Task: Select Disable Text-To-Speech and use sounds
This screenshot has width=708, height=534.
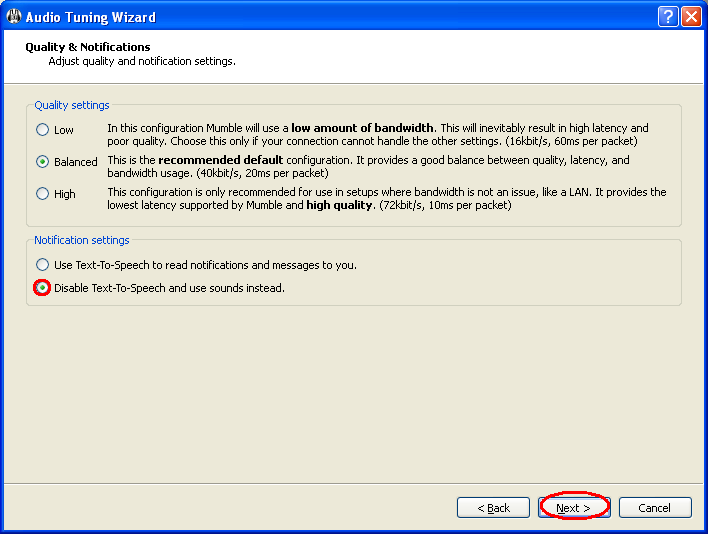Action: click(x=42, y=288)
